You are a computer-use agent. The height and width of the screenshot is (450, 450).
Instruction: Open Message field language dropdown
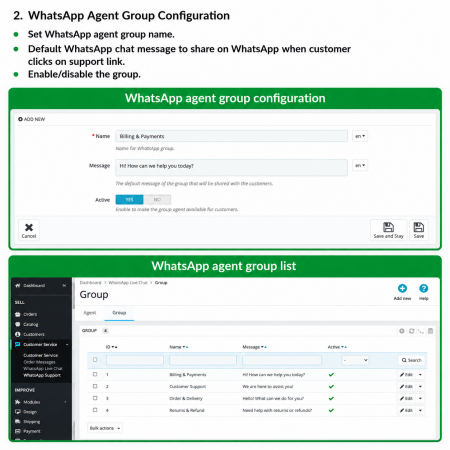(x=360, y=165)
